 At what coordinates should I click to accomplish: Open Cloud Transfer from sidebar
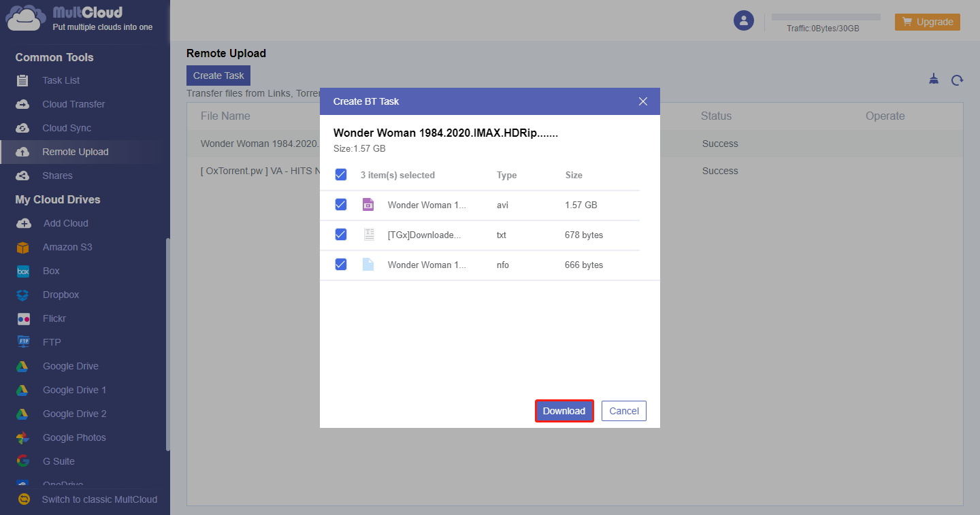pos(73,104)
